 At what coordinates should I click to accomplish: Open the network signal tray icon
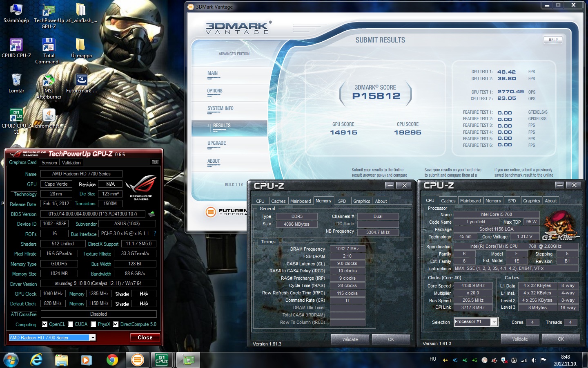[x=524, y=360]
